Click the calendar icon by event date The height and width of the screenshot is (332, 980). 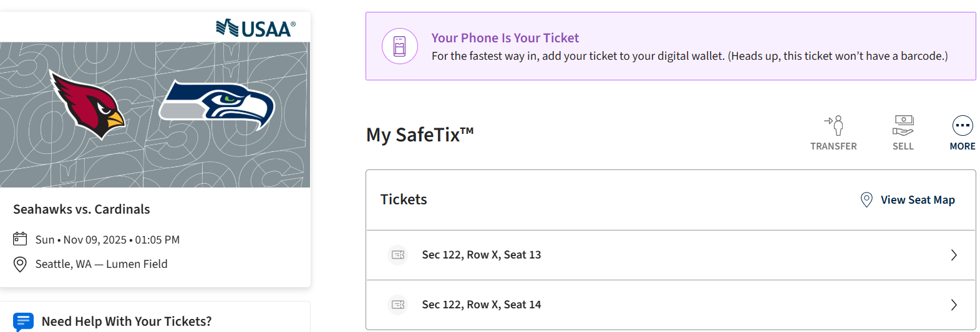click(20, 239)
